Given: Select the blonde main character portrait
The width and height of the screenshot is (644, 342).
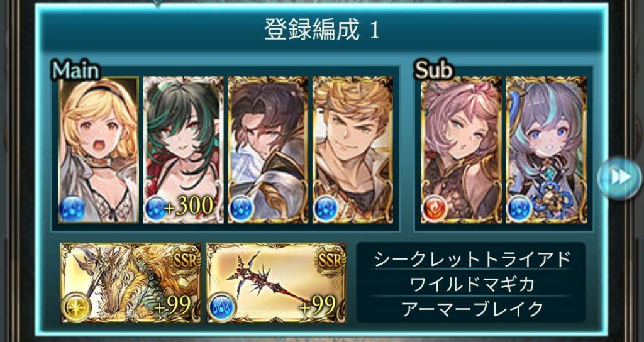Looking at the screenshot, I should point(99,150).
